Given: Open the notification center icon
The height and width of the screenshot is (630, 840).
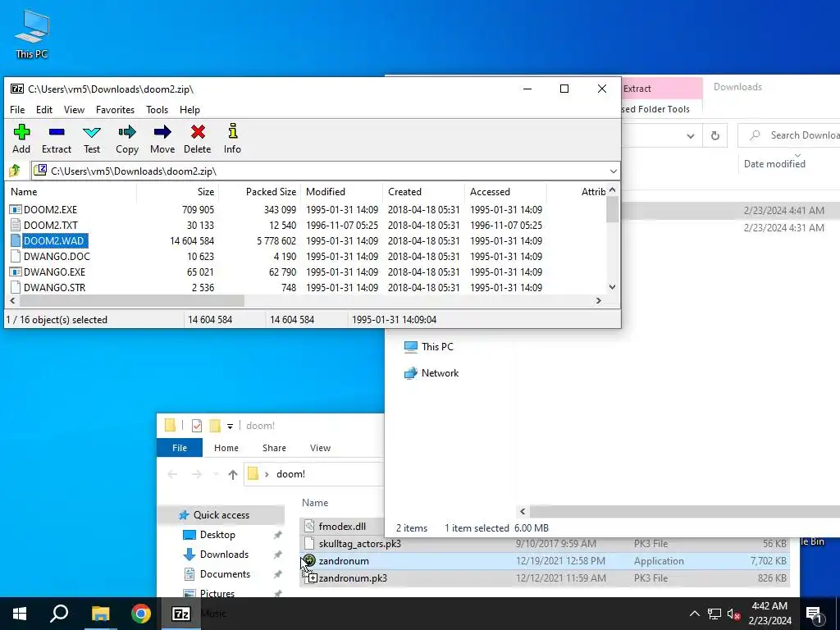Looking at the screenshot, I should pyautogui.click(x=815, y=614).
